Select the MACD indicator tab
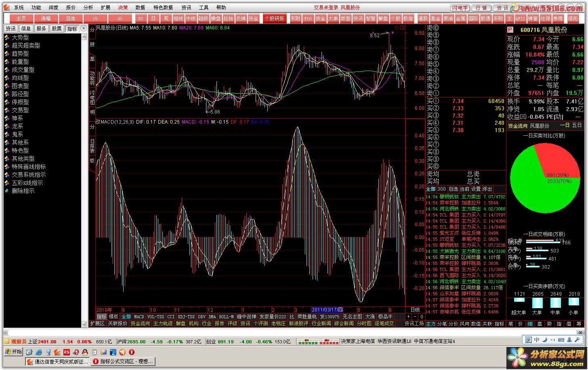588x370 pixels. click(x=139, y=317)
